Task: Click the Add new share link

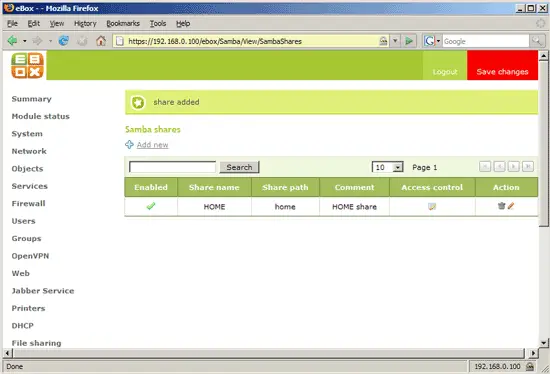Action: 152,145
